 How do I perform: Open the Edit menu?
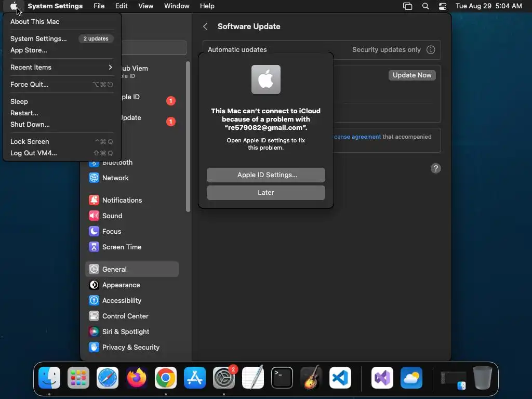coord(121,6)
